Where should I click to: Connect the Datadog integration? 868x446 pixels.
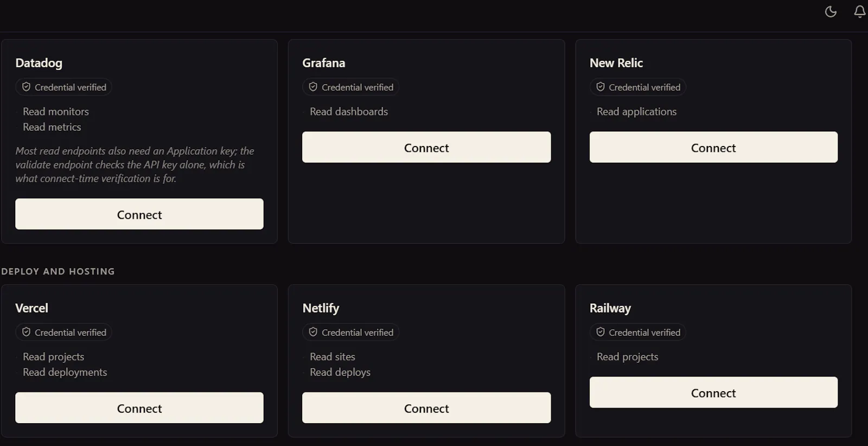[139, 214]
